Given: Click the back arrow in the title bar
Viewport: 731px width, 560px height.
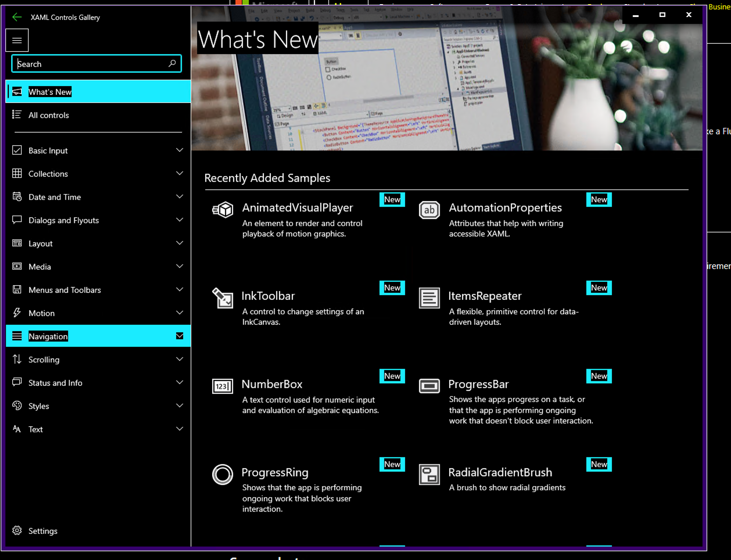Looking at the screenshot, I should (x=17, y=17).
